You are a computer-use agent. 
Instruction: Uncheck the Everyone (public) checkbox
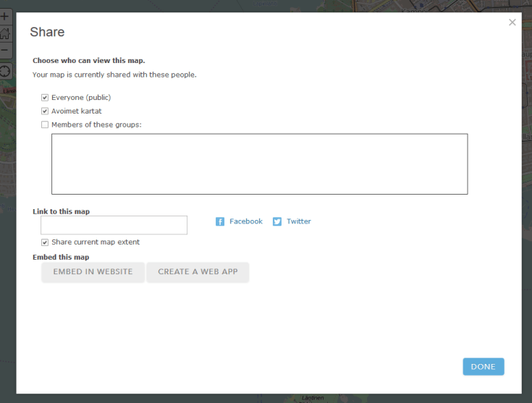pos(45,98)
